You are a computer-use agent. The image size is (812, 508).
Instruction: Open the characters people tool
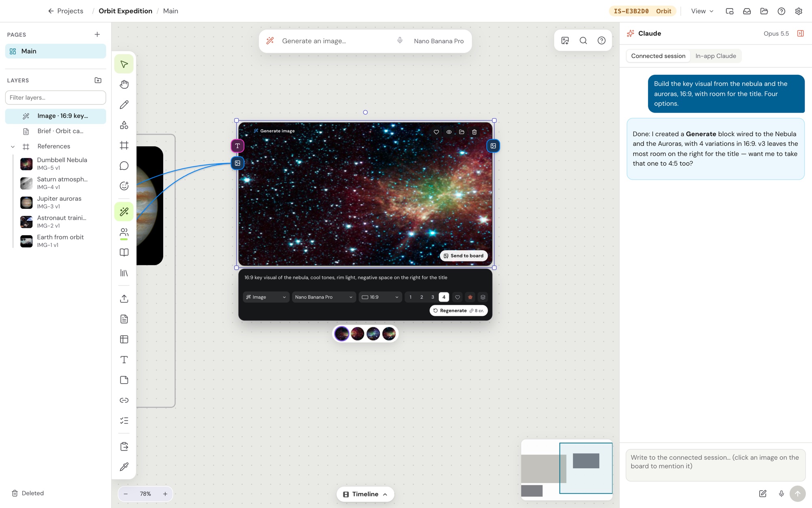(124, 232)
